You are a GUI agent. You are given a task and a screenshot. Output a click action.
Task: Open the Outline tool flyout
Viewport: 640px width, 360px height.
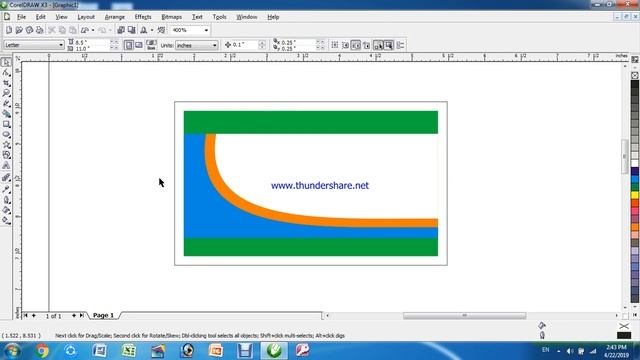[6, 200]
